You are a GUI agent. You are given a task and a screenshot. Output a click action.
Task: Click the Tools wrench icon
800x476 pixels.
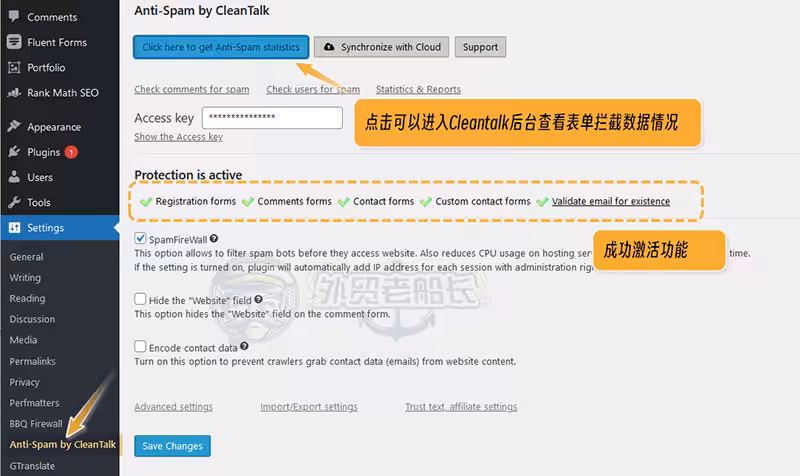point(14,202)
